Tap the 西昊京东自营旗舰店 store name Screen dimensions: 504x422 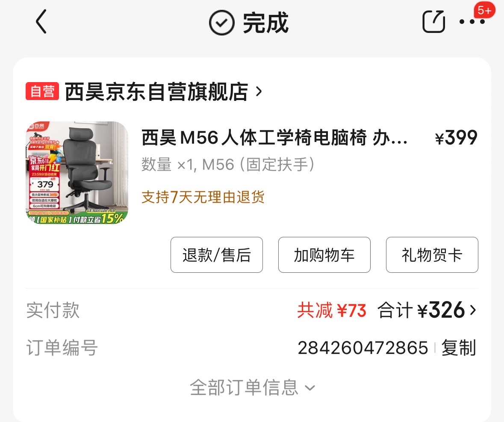pos(156,91)
